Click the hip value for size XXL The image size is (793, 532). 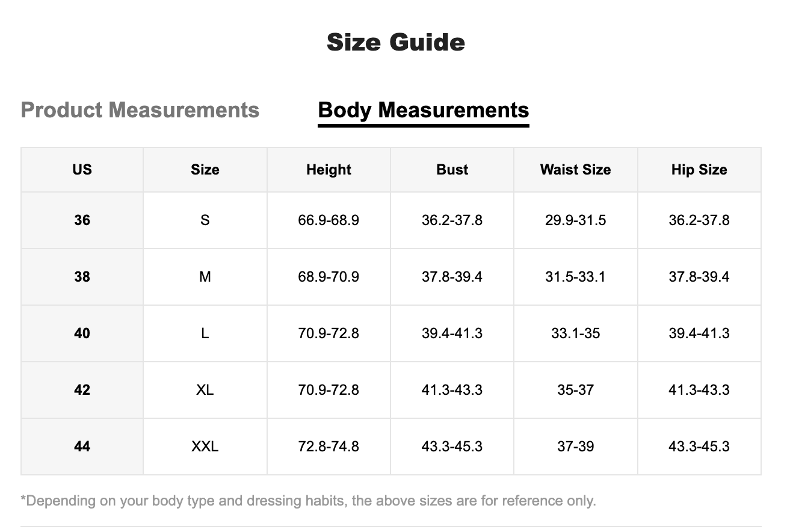pyautogui.click(x=699, y=447)
